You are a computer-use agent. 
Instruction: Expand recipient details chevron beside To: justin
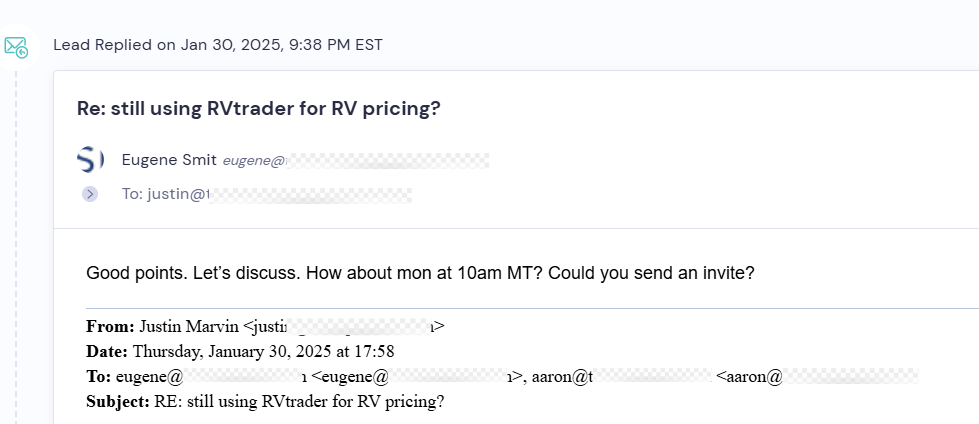(90, 194)
